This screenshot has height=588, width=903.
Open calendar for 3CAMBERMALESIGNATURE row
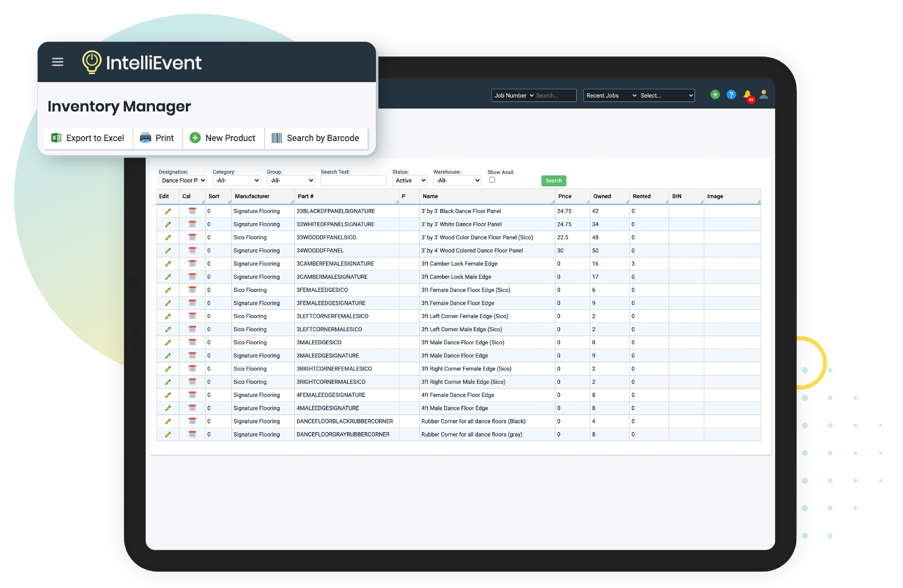(x=192, y=277)
